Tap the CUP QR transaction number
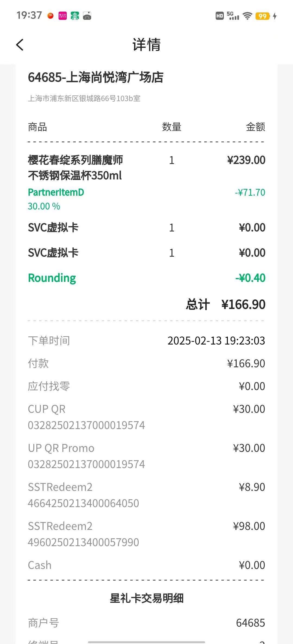This screenshot has width=293, height=644. tap(86, 425)
